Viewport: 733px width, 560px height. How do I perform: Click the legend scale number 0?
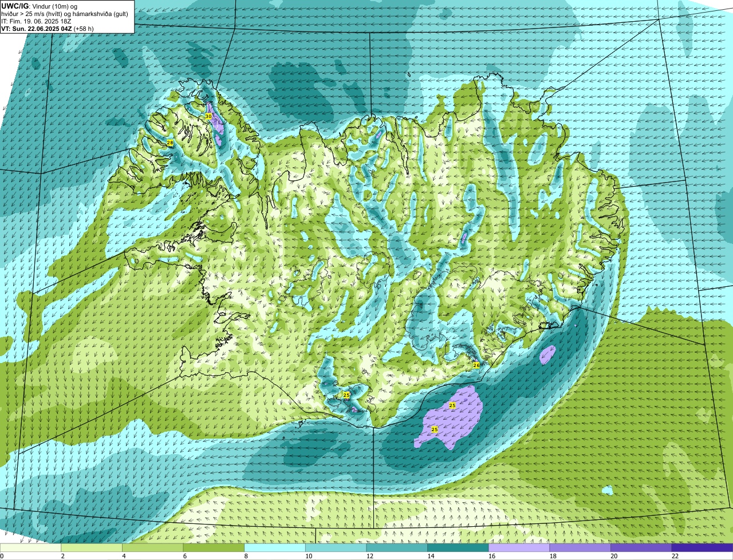tap(2, 556)
